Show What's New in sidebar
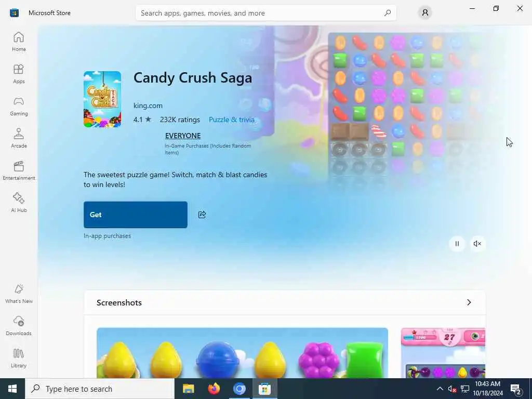532x399 pixels. click(19, 294)
